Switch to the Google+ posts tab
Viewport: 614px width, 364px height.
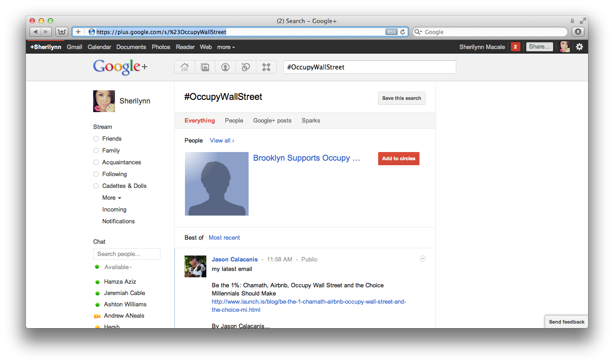[x=272, y=121]
